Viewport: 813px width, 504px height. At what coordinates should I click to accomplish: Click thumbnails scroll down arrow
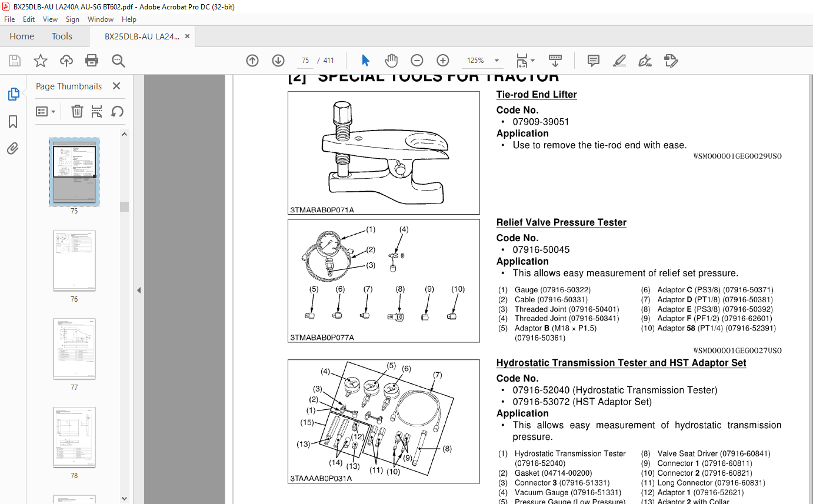124,499
